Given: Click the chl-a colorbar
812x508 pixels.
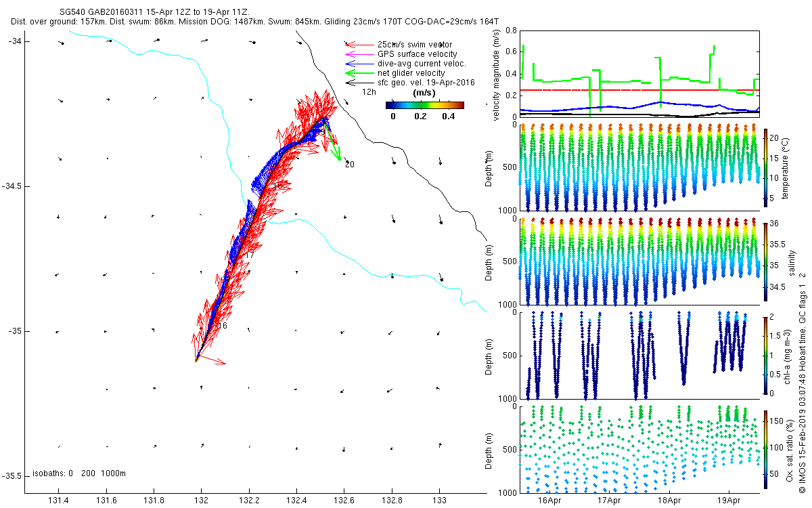Looking at the screenshot, I should (x=765, y=355).
